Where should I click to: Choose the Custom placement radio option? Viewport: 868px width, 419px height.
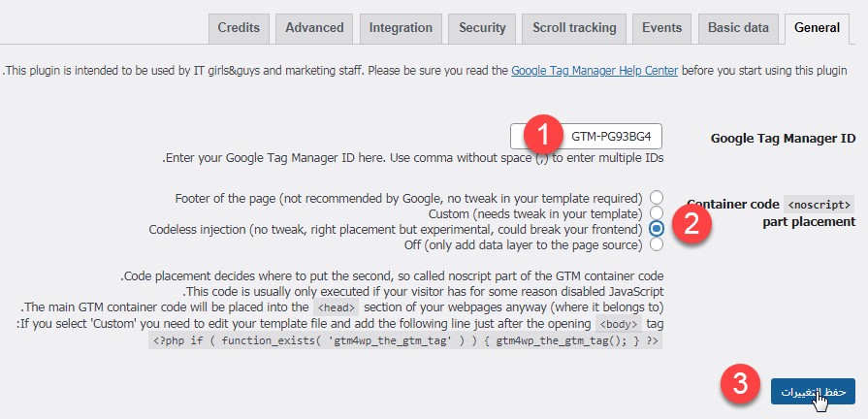[x=657, y=213]
